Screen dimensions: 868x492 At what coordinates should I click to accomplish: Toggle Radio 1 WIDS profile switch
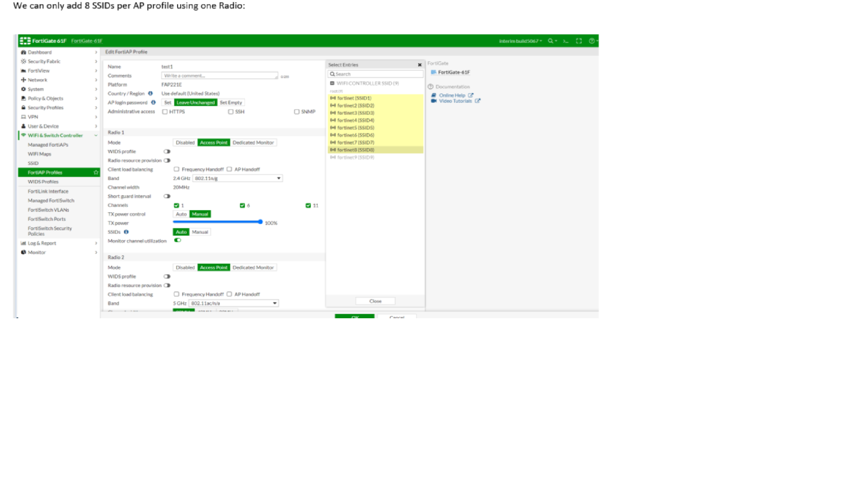pyautogui.click(x=167, y=151)
